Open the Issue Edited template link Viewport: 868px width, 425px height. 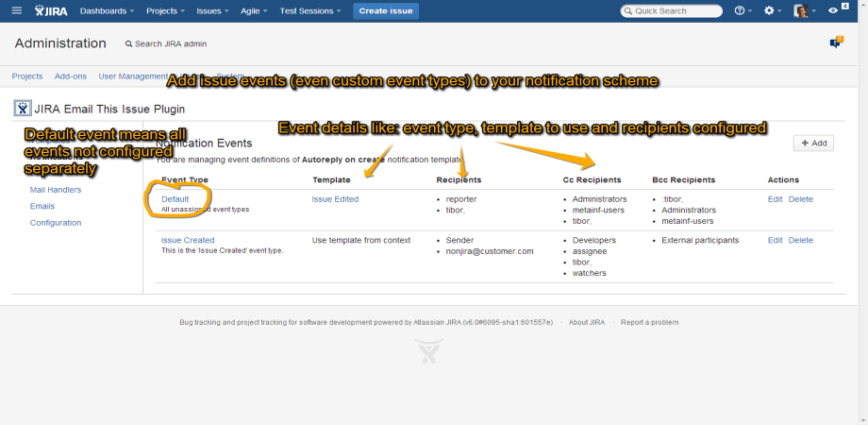[335, 199]
